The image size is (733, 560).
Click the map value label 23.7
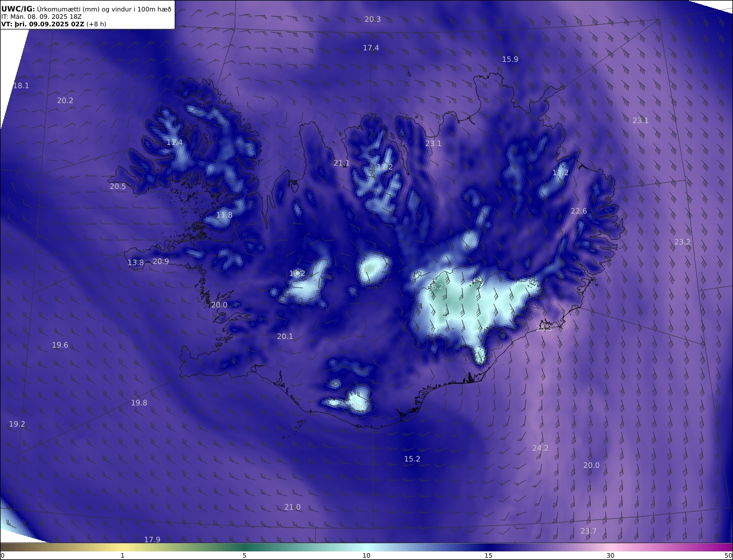pyautogui.click(x=588, y=531)
